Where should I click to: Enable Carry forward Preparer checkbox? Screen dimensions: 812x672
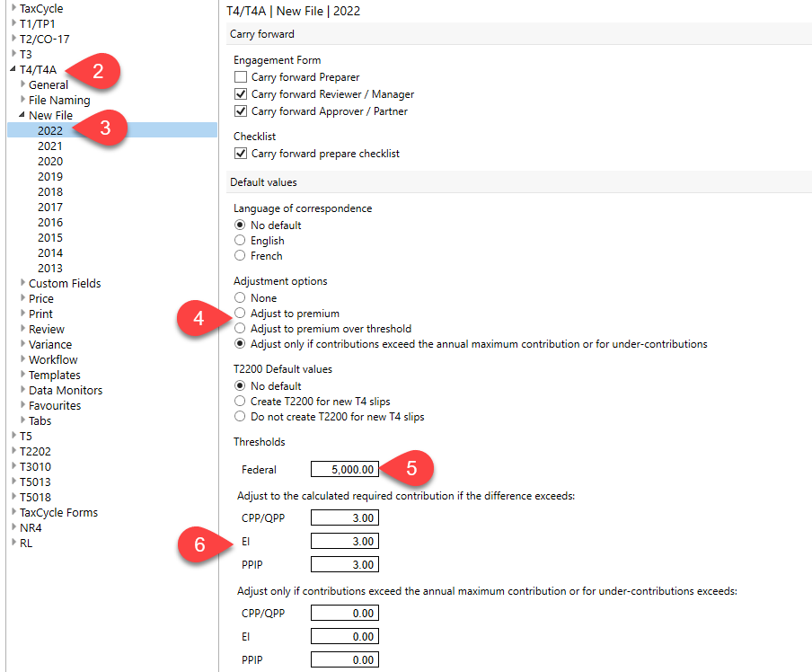pos(241,76)
